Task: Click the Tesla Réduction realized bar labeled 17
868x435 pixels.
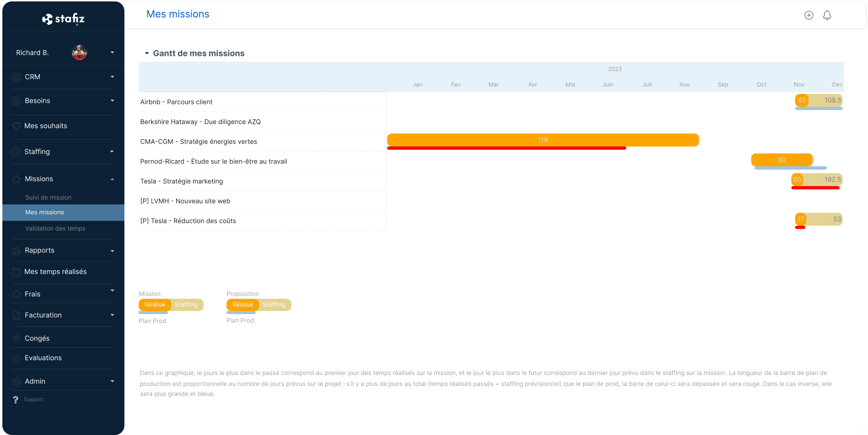Action: [800, 219]
